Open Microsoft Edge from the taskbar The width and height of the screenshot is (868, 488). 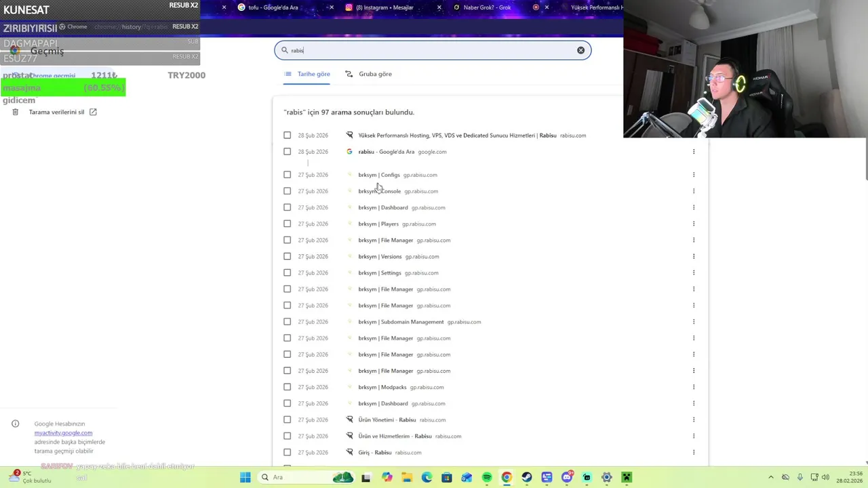click(x=427, y=477)
